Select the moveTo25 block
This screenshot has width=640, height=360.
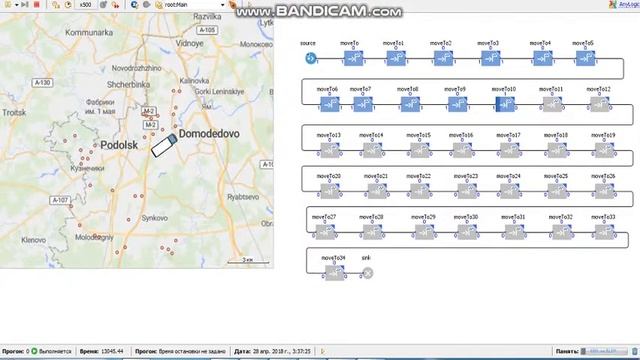557,191
